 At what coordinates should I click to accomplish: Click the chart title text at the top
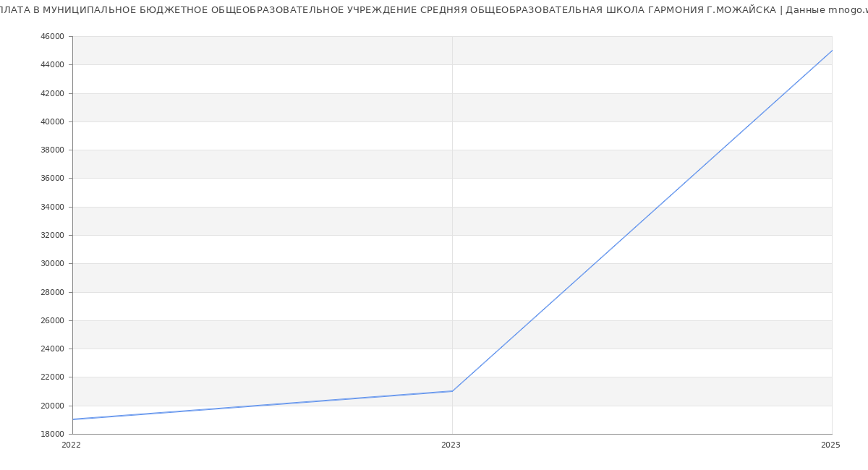(434, 10)
